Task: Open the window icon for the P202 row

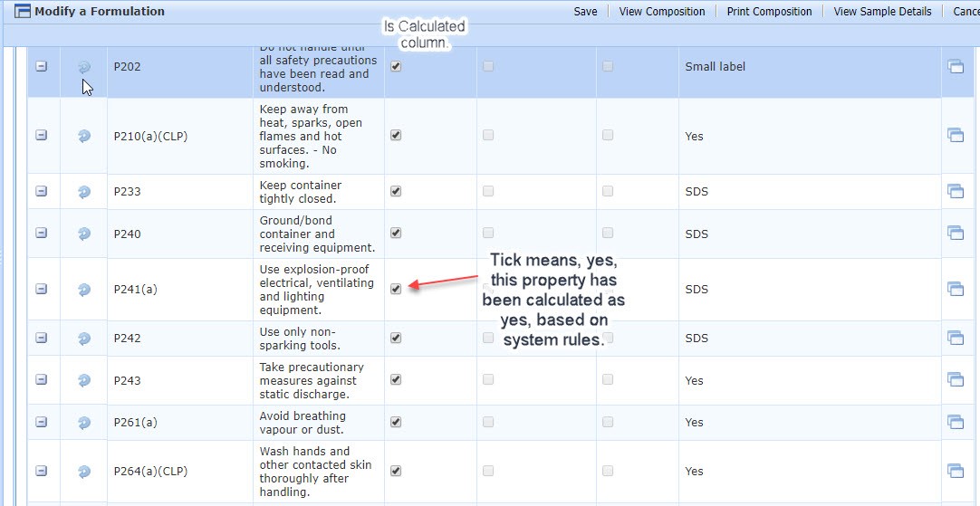Action: point(956,66)
